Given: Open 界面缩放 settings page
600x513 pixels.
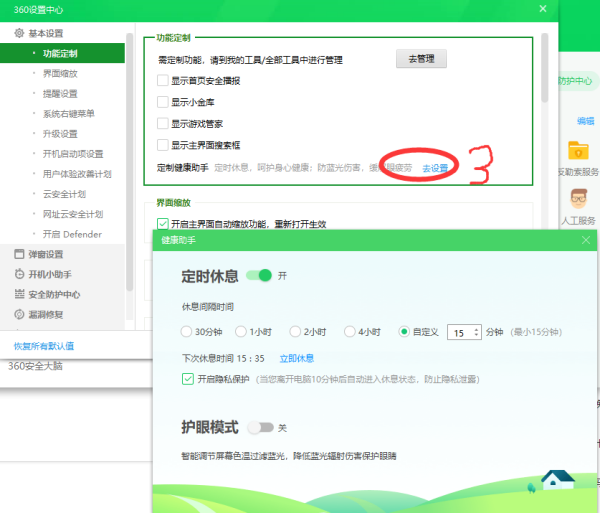Looking at the screenshot, I should click(60, 73).
